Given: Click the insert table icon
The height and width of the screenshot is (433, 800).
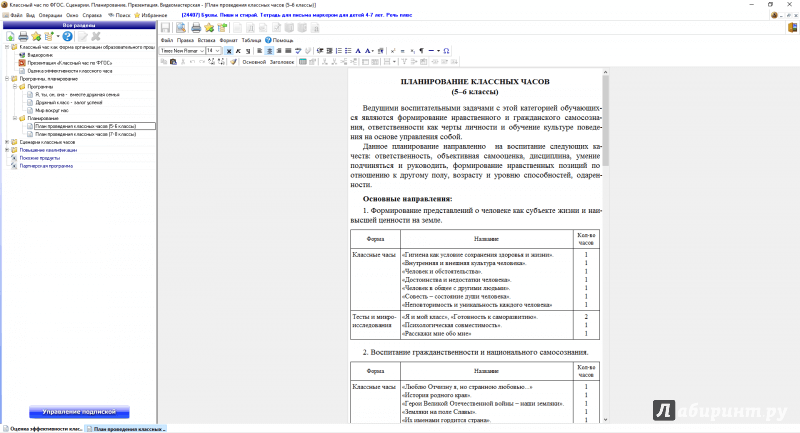Looking at the screenshot, I should coord(303,62).
